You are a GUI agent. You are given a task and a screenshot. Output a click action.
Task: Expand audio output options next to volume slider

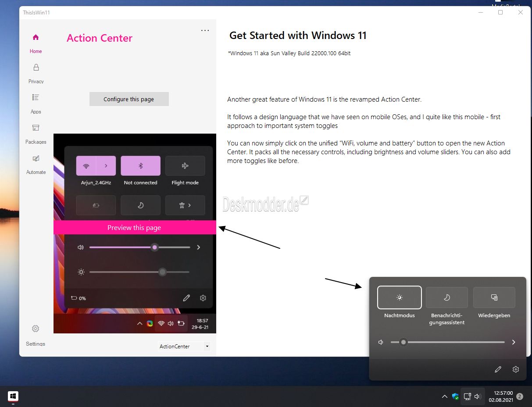pyautogui.click(x=514, y=342)
